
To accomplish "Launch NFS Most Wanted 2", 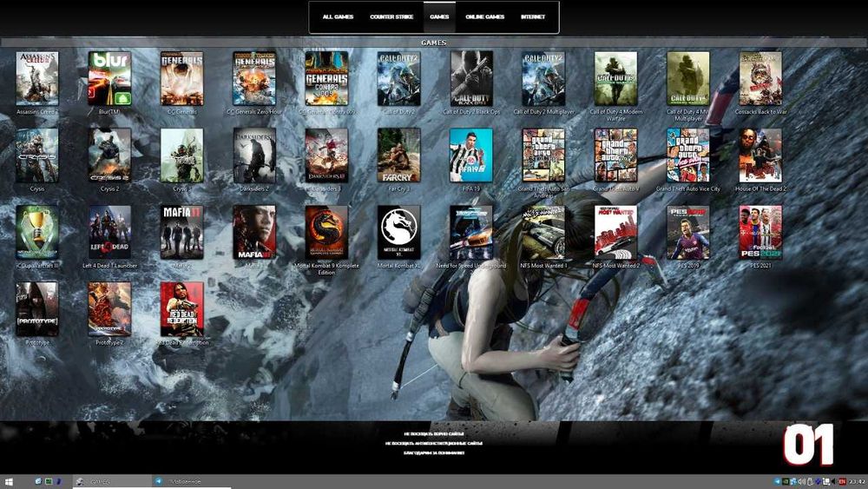I will tap(616, 233).
